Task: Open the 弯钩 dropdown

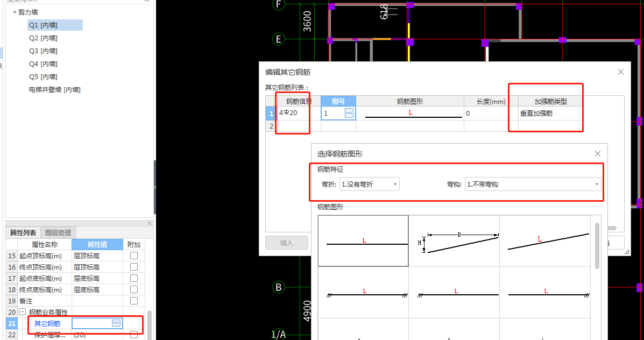Action: click(x=533, y=185)
